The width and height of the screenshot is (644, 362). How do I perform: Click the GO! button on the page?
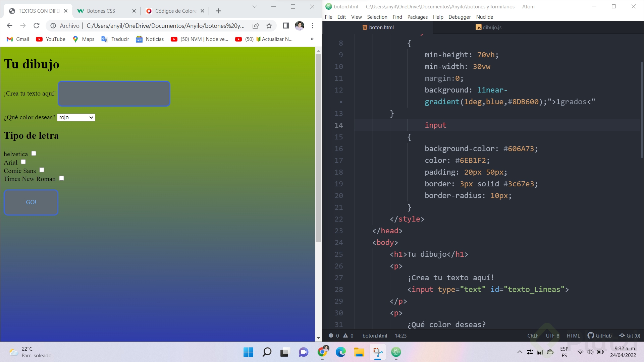coord(31,202)
